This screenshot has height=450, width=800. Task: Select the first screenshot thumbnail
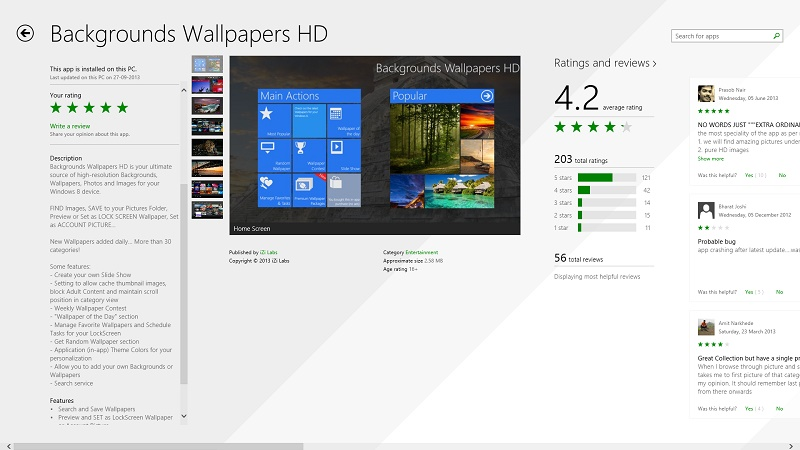[207, 64]
